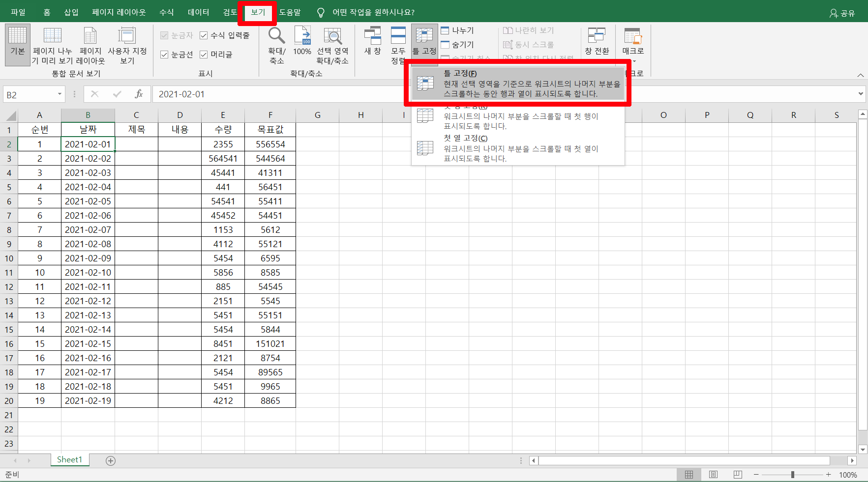Click cell containing 151021
The width and height of the screenshot is (868, 482).
coord(270,343)
